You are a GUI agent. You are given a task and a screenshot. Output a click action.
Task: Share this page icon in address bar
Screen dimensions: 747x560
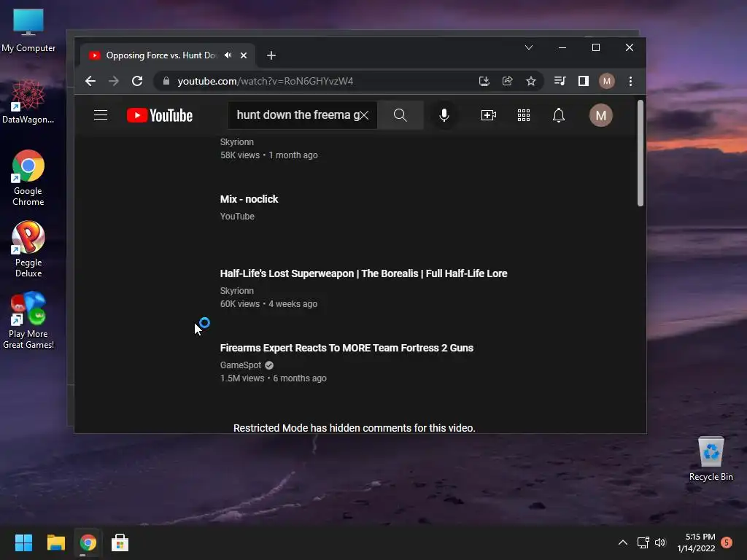(508, 81)
